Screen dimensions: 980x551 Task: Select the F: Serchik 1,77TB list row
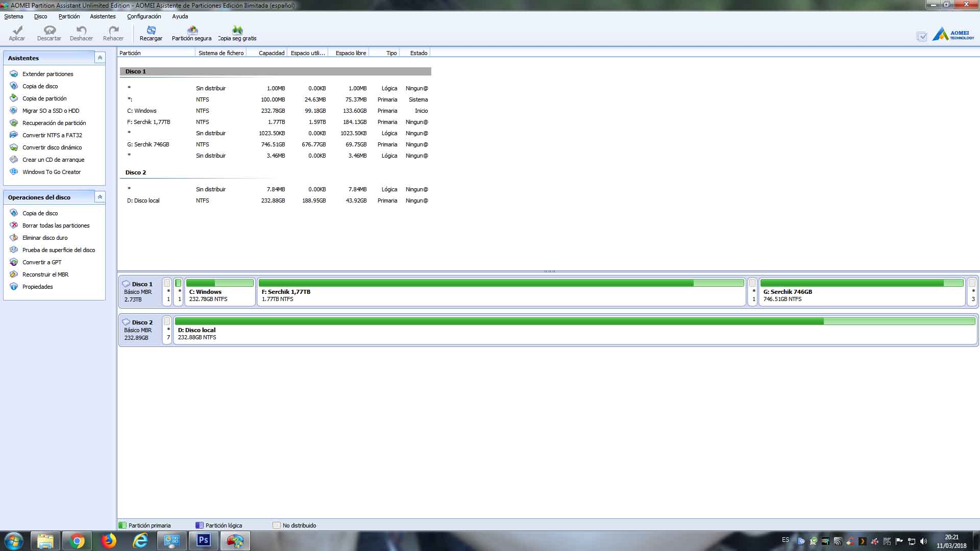[275, 122]
